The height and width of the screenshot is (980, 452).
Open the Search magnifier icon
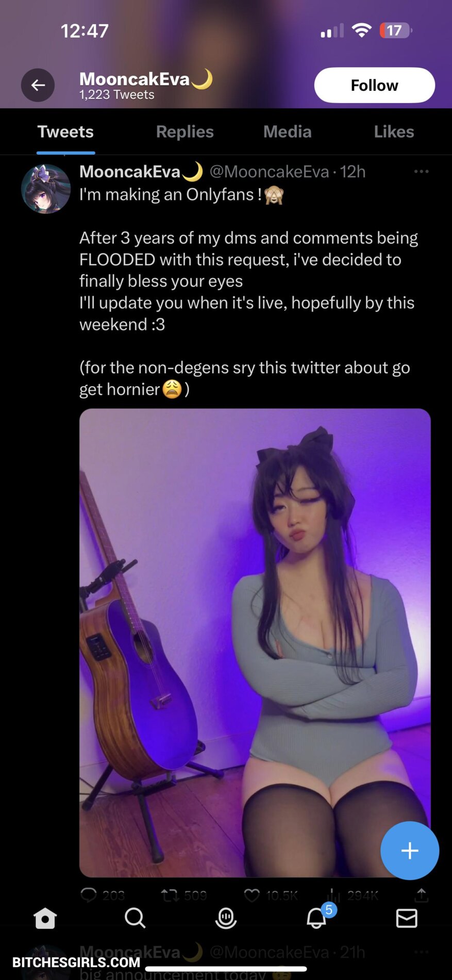click(135, 918)
